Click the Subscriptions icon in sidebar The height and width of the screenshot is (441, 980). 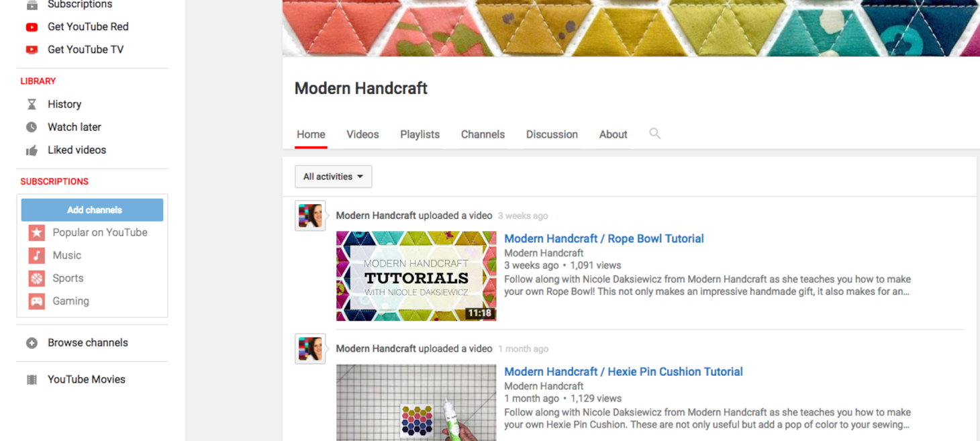pyautogui.click(x=32, y=5)
